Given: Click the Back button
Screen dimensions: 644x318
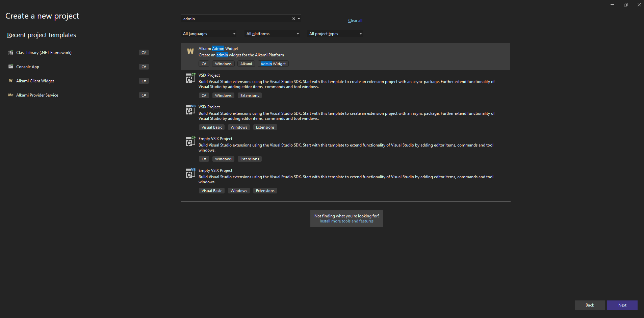Looking at the screenshot, I should pyautogui.click(x=590, y=305).
